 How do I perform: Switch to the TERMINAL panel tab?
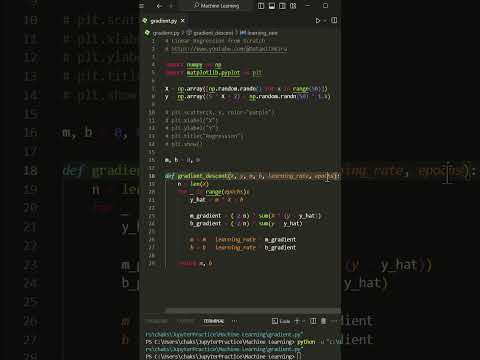[x=214, y=321]
